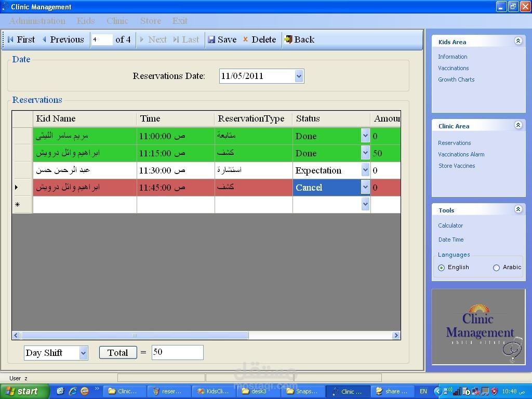Click the horizontal scrollbar thumb of the grid

point(135,335)
